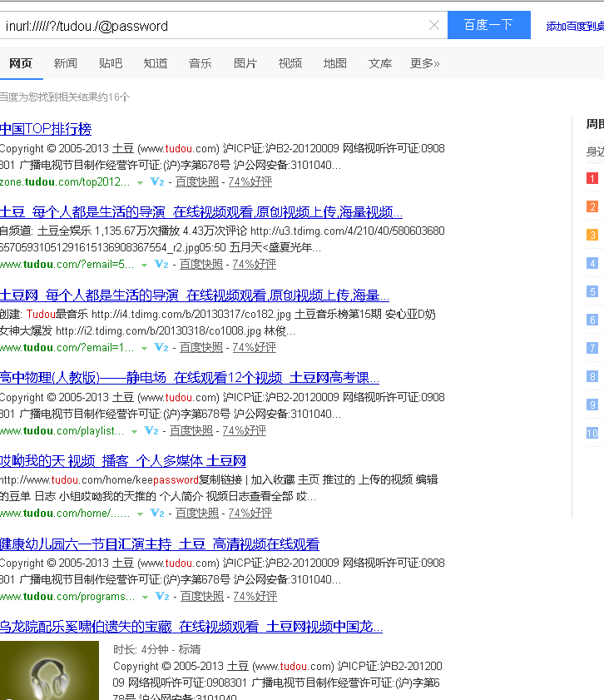Click the blue rank 9 badge in sidebar

(592, 405)
